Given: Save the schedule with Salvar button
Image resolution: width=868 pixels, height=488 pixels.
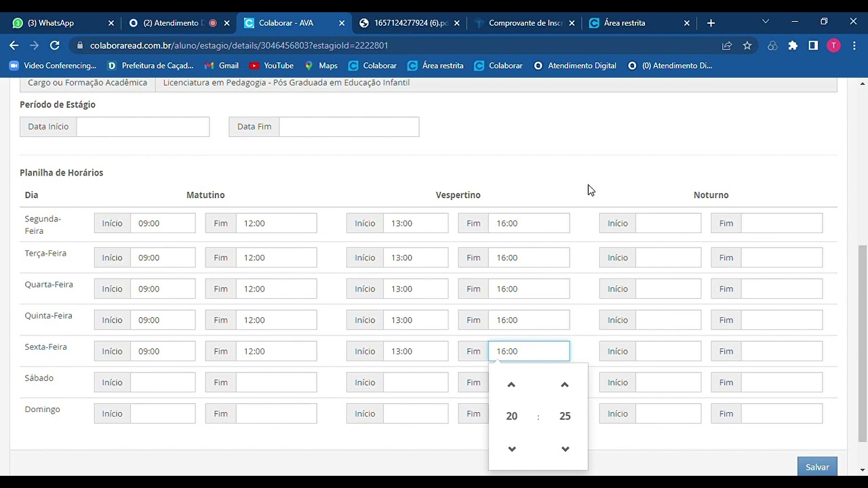Looking at the screenshot, I should (x=817, y=467).
